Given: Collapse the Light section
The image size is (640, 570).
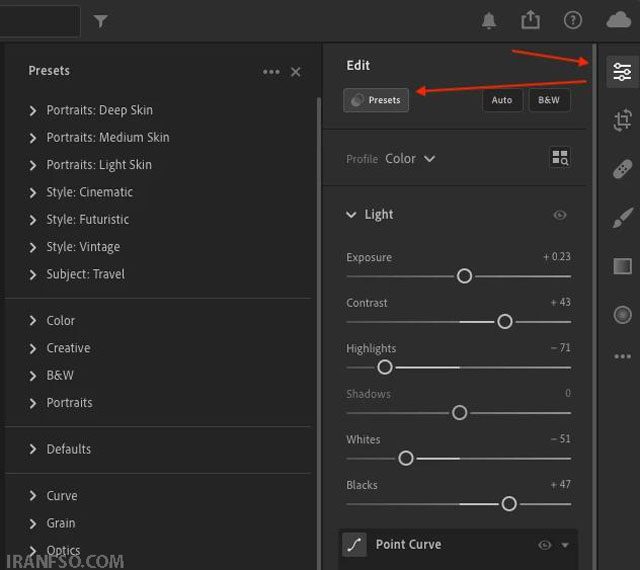Looking at the screenshot, I should coord(351,215).
